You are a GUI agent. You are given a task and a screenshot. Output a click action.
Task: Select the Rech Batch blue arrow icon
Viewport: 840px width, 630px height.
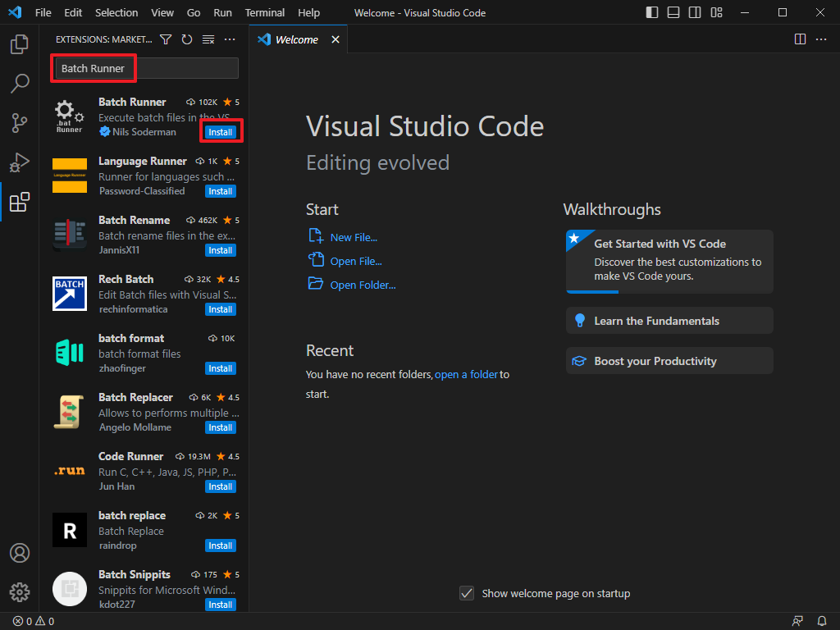pyautogui.click(x=70, y=294)
